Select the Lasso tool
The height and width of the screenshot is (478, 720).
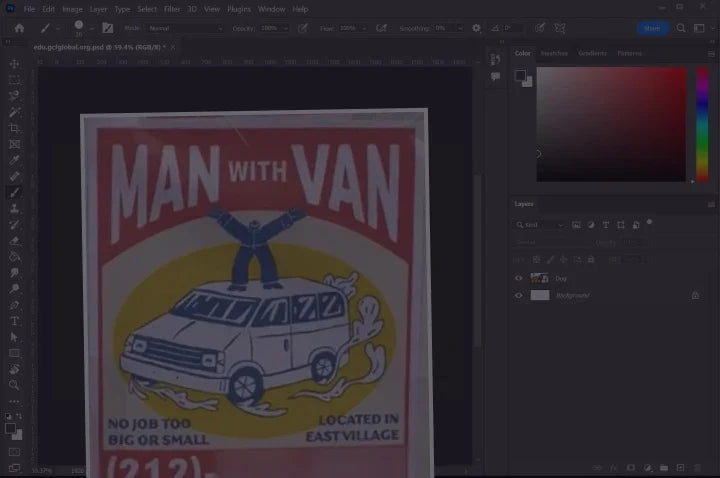pos(14,96)
